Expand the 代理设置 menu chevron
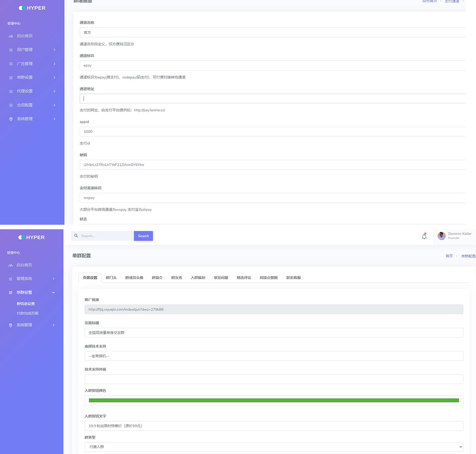476x454 pixels. pyautogui.click(x=55, y=91)
